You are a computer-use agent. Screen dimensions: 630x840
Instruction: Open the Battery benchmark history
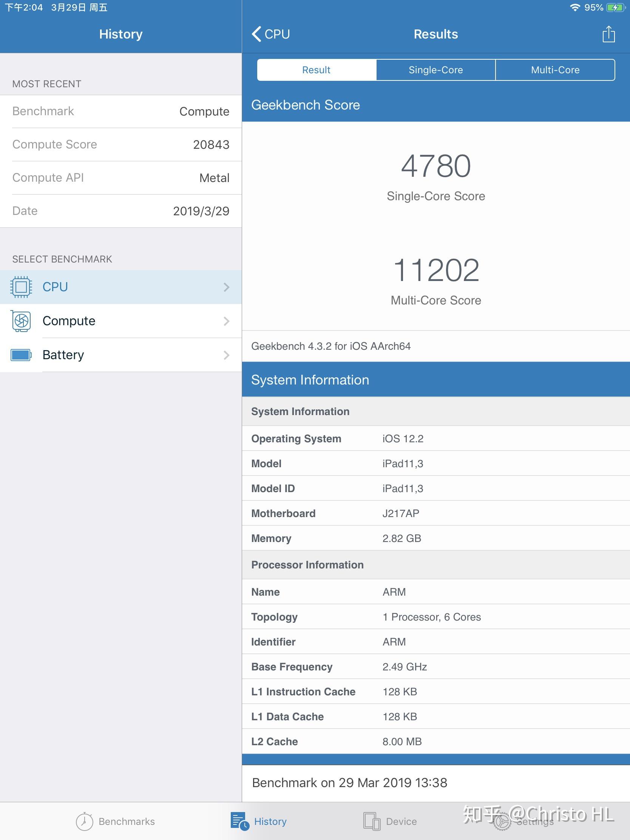point(121,355)
